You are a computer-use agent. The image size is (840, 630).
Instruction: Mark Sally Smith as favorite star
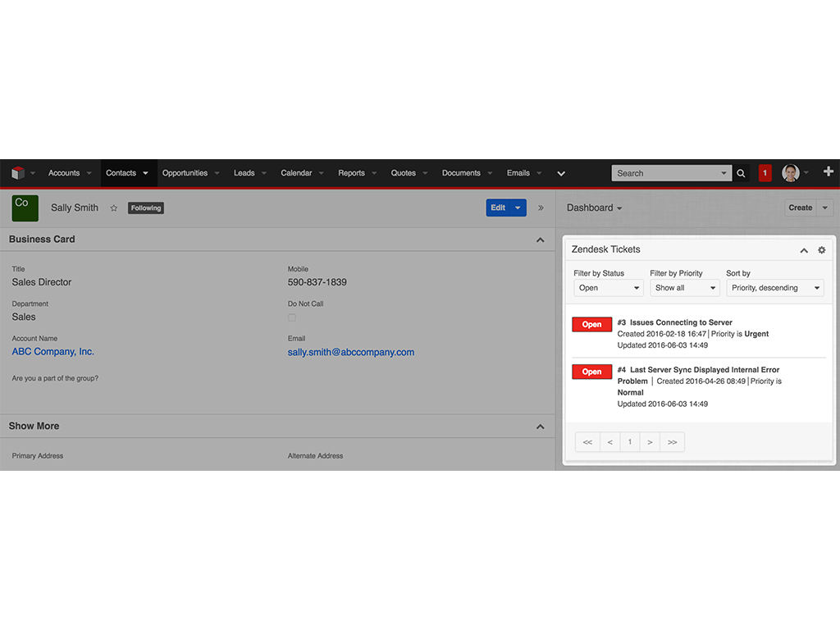tap(114, 208)
